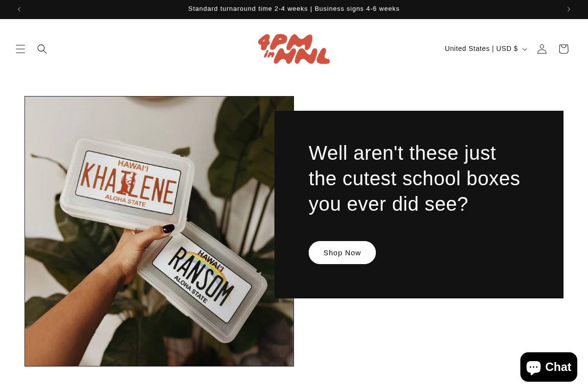Go home via the 4PM in HNL logo
The image size is (588, 392).
click(294, 49)
